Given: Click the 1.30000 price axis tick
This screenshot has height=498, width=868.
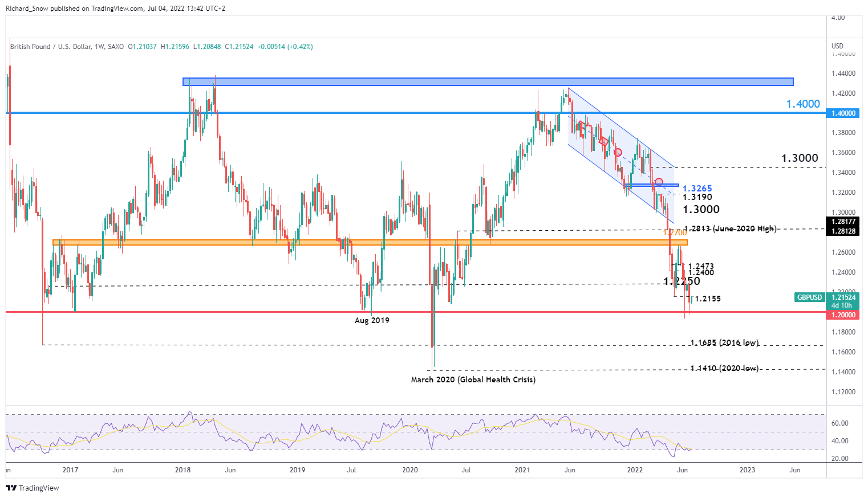Looking at the screenshot, I should 843,213.
